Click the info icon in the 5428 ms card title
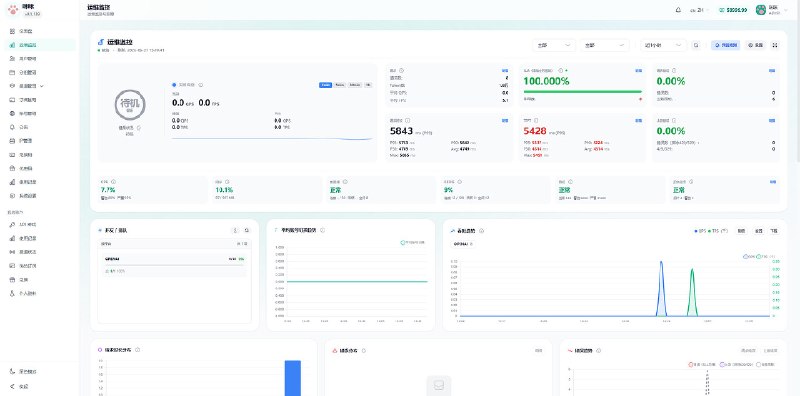This screenshot has width=800, height=396. click(x=536, y=120)
